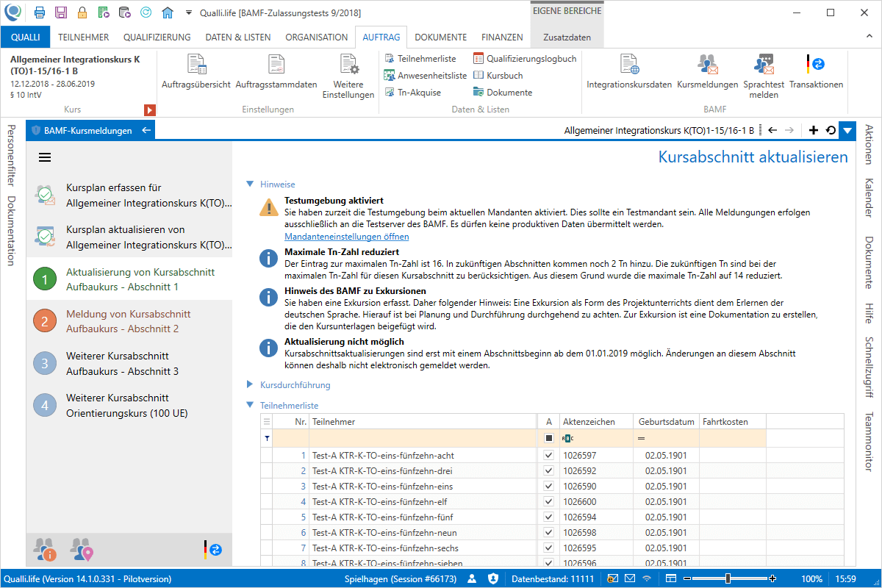Switch to the FINANZEN ribbon tab
This screenshot has height=588, width=882.
[x=502, y=37]
